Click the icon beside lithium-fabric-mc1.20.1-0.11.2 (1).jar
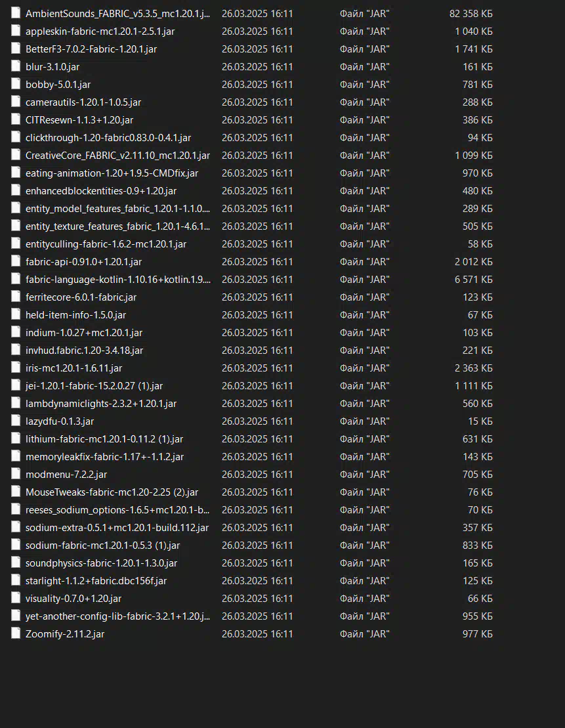Image resolution: width=565 pixels, height=728 pixels. (16, 439)
